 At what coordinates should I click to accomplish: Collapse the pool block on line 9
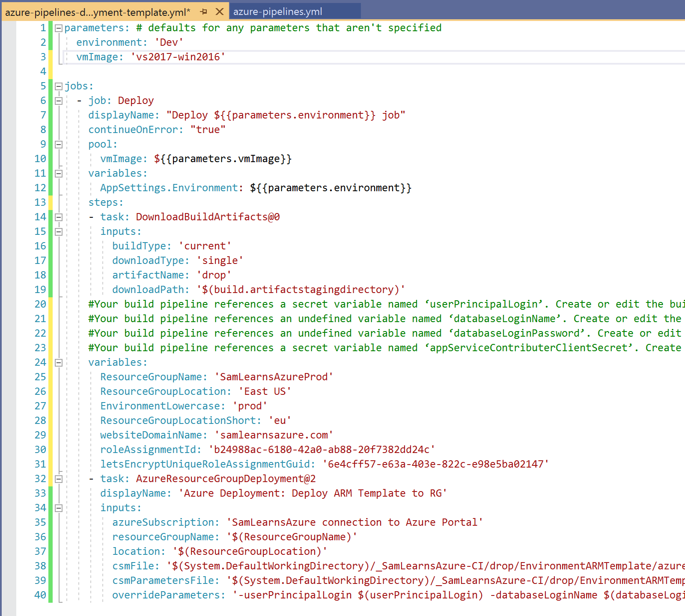tap(59, 145)
